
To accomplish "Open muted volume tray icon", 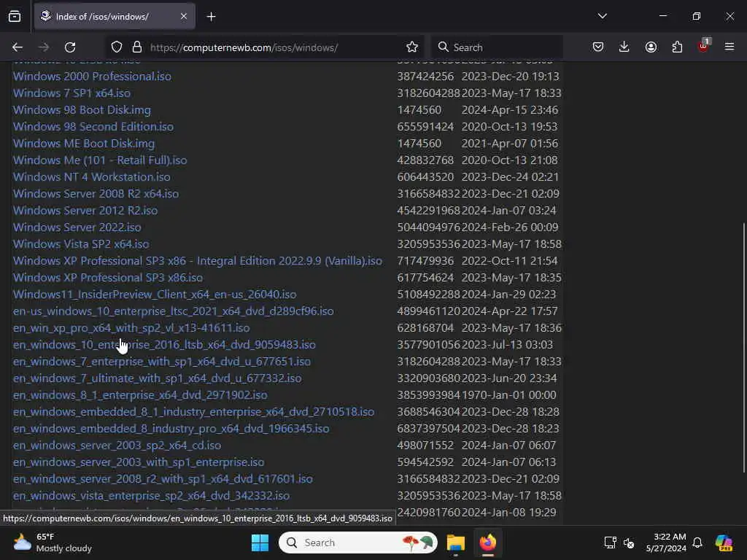I will tap(629, 542).
